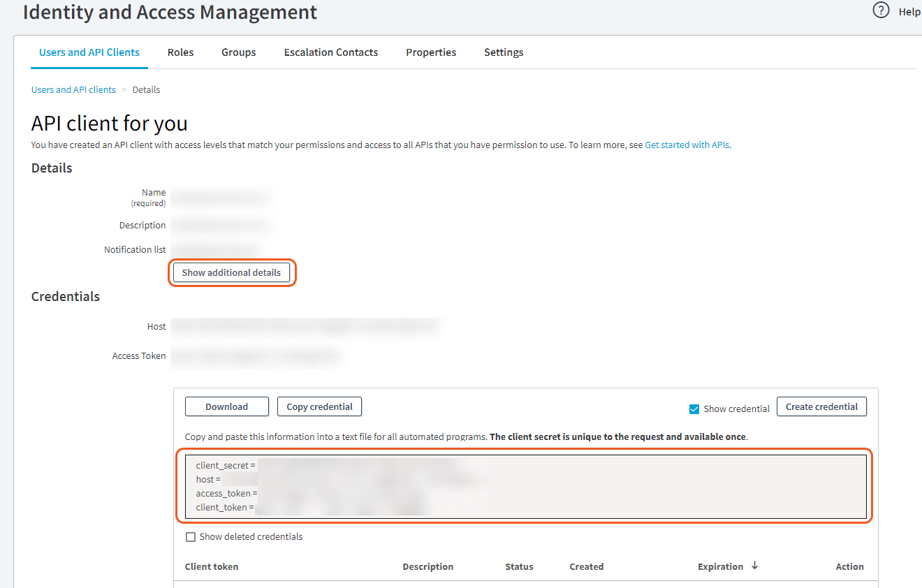Open the Settings tab
The height and width of the screenshot is (588, 922).
point(504,52)
